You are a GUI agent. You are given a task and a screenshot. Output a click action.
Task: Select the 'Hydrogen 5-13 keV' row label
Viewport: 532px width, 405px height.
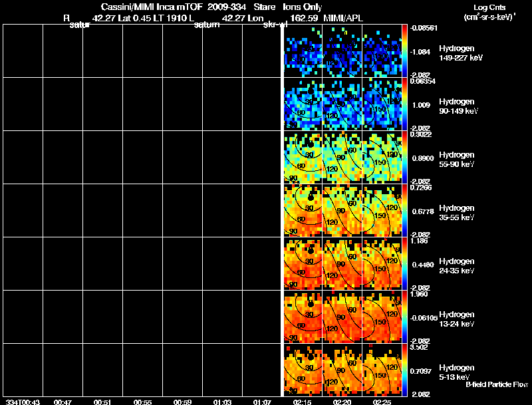tap(457, 372)
